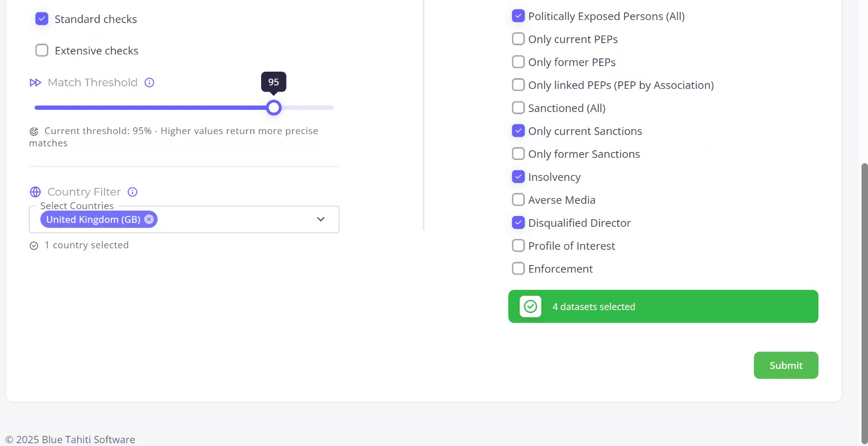Screen dimensions: 868x446
Task: Remove United Kingdom (GB) chip
Action: click(149, 219)
